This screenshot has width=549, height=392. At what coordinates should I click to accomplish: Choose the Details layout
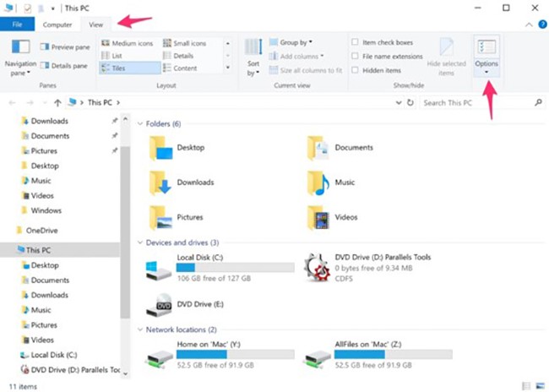coord(178,56)
